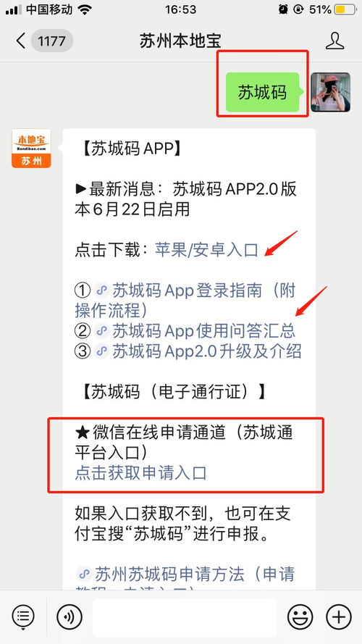The image size is (362, 644).
Task: Tap the back arrow to leave chat
Action: (x=20, y=41)
